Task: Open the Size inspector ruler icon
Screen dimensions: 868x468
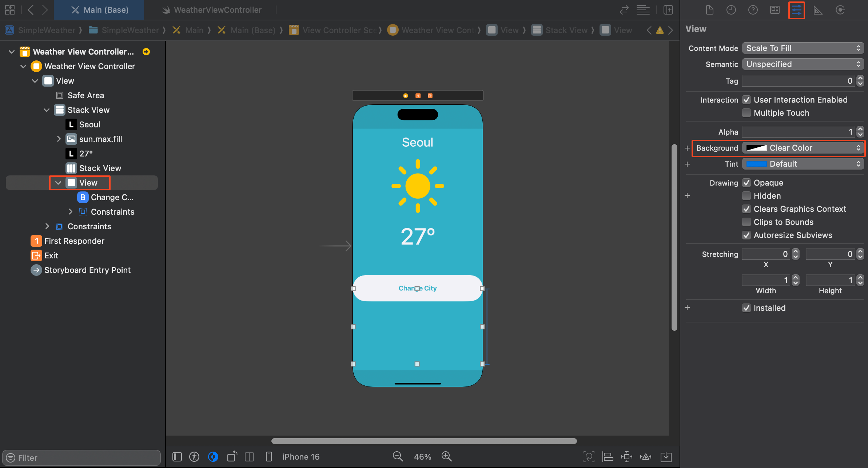Action: pos(818,10)
